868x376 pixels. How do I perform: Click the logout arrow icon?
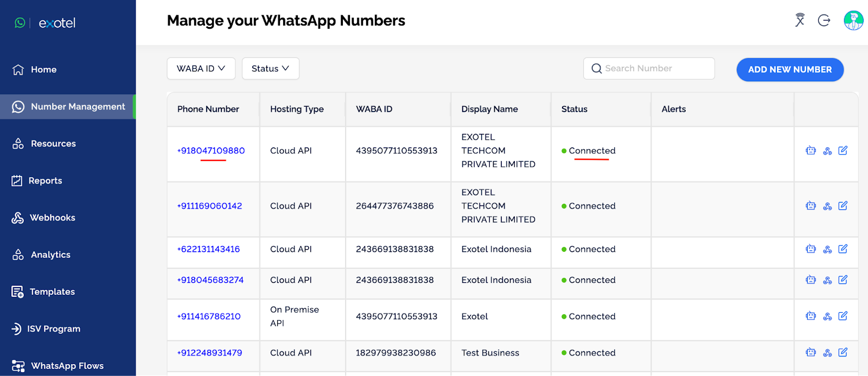824,21
